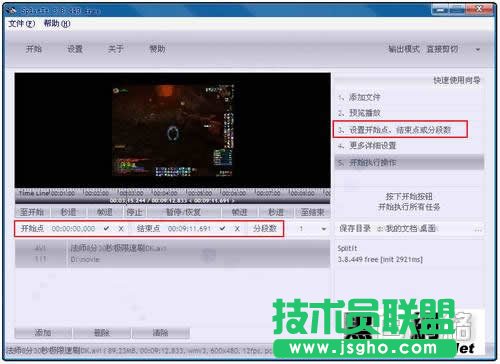The image size is (500, 364).
Task: Confirm the 结束点 time with its checkmark
Action: coord(222,229)
